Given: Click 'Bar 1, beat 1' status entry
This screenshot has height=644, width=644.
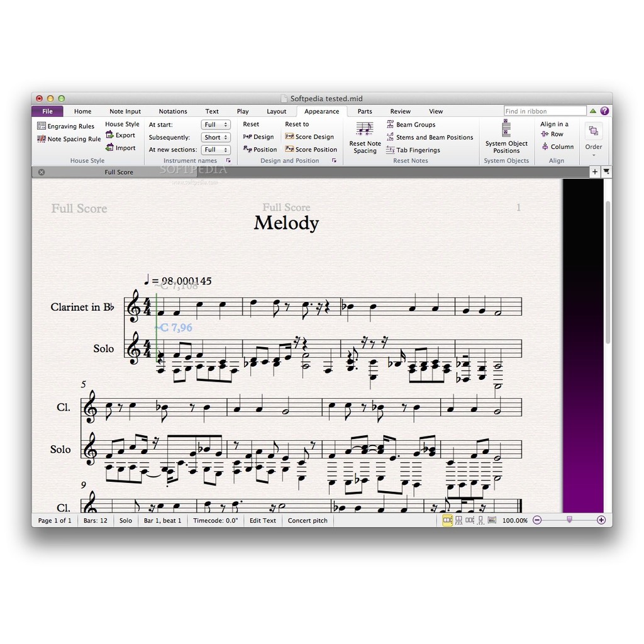Looking at the screenshot, I should pos(163,520).
